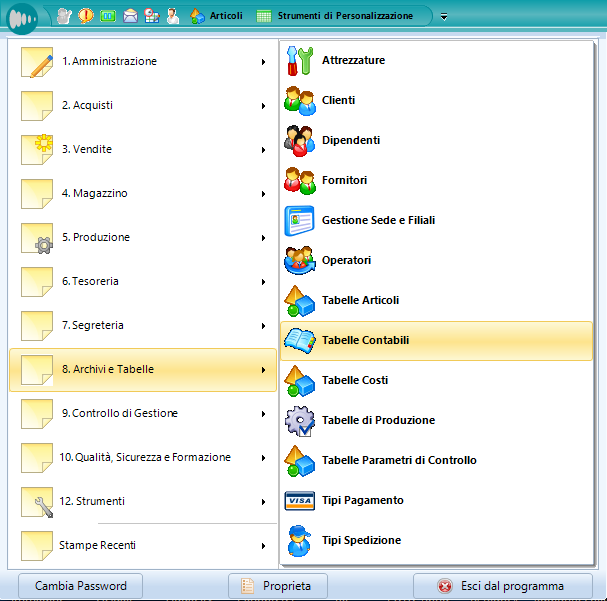The image size is (607, 601).
Task: Click the Tabelle di Produzione gear icon
Action: click(300, 421)
